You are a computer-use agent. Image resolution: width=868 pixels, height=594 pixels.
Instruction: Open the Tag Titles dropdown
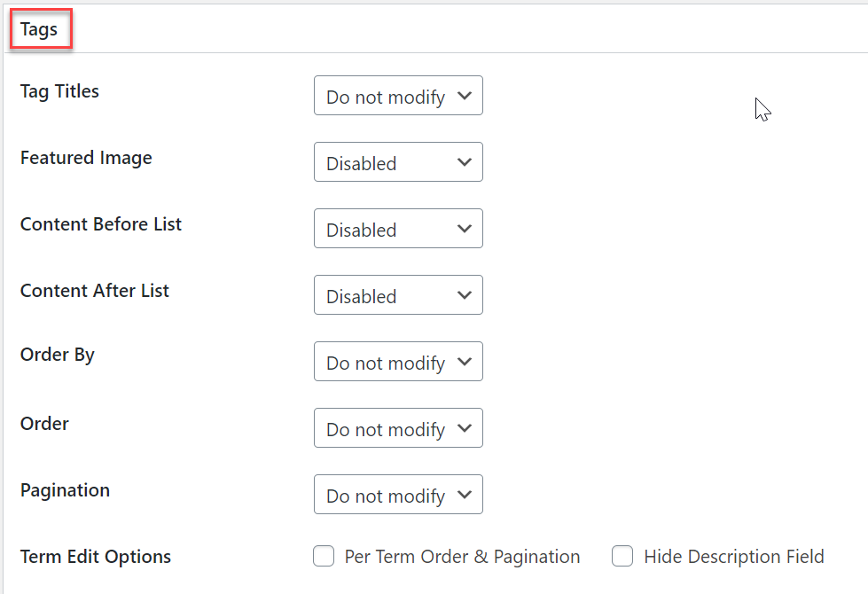[x=398, y=96]
